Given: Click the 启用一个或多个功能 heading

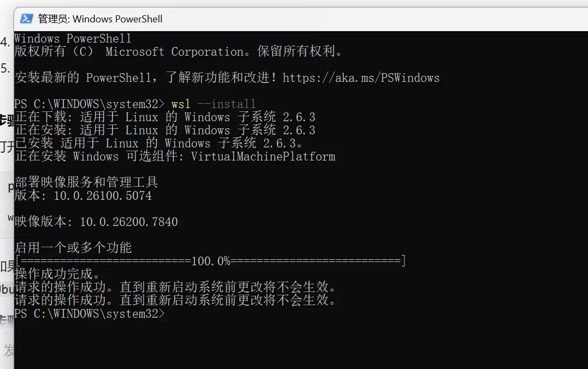Looking at the screenshot, I should point(74,247).
